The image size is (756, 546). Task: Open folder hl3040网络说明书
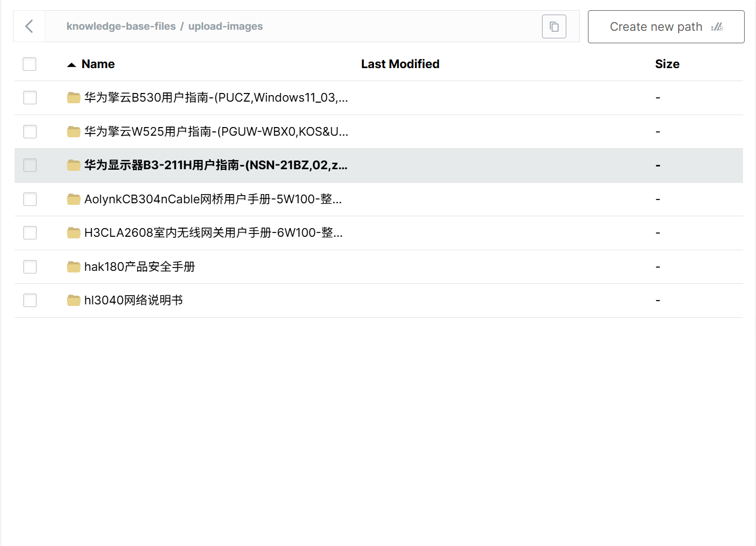click(x=133, y=301)
